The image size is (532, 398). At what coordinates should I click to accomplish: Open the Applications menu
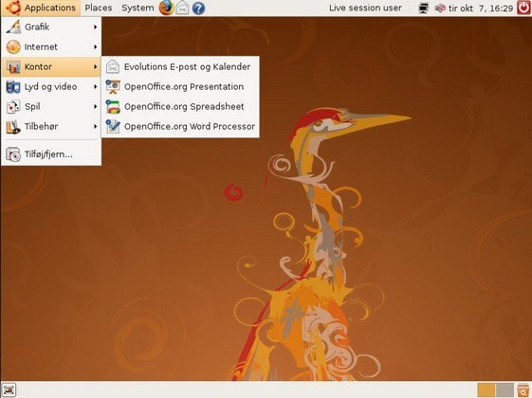pos(41,8)
